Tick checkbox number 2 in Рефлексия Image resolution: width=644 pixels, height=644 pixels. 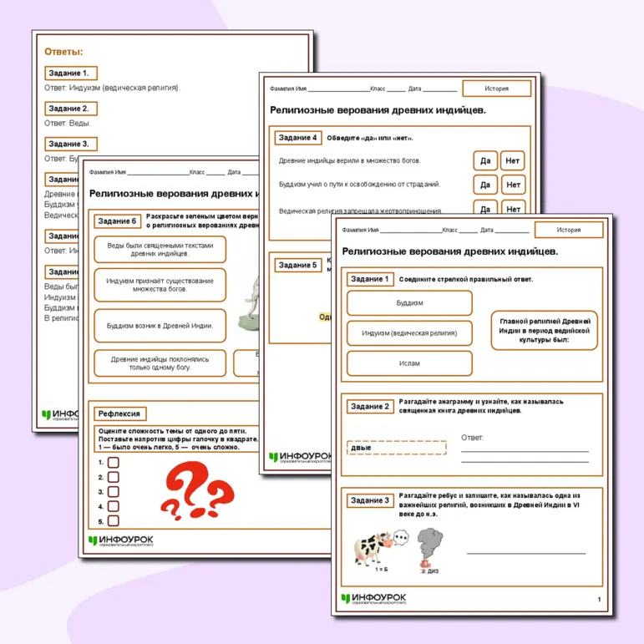[114, 477]
